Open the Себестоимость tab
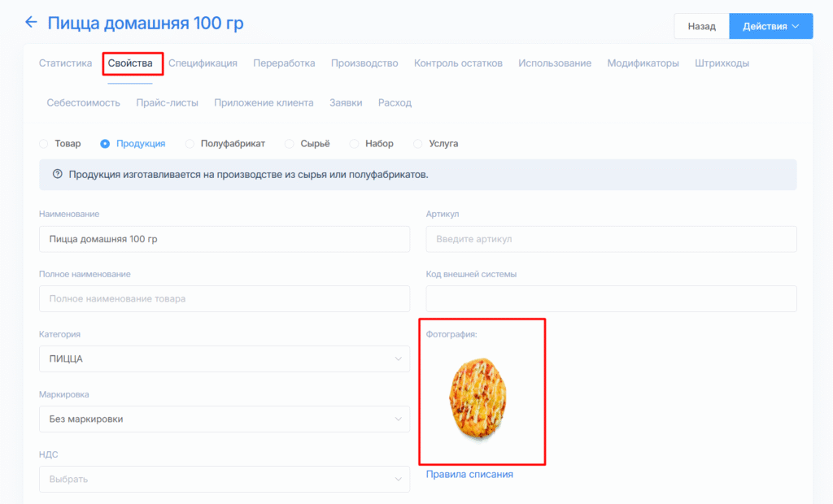 83,103
